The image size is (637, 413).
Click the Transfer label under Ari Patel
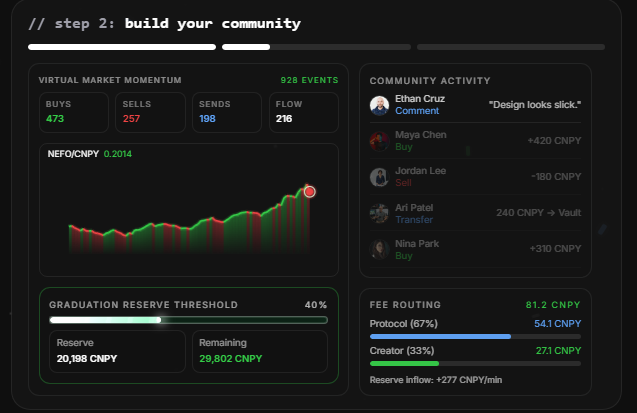click(x=414, y=220)
